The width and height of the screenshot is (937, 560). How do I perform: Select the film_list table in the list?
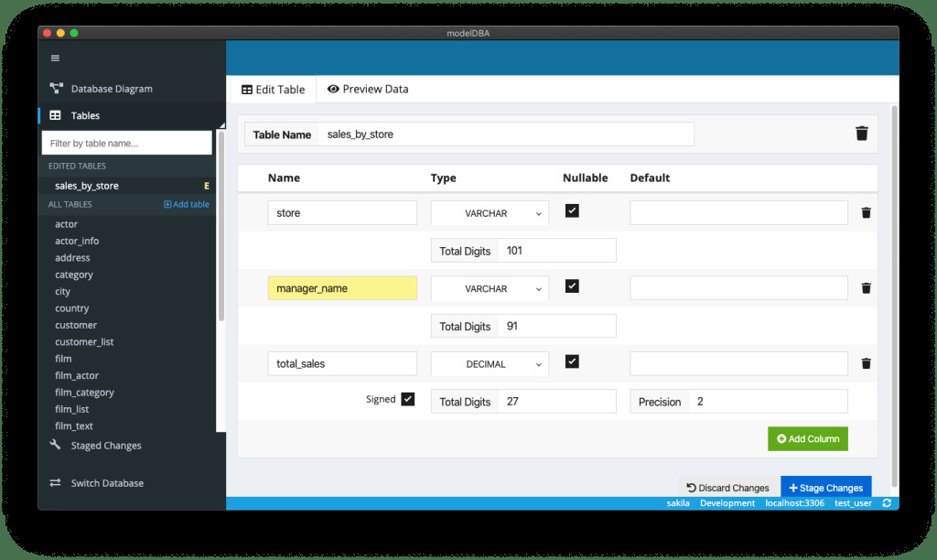[x=71, y=409]
